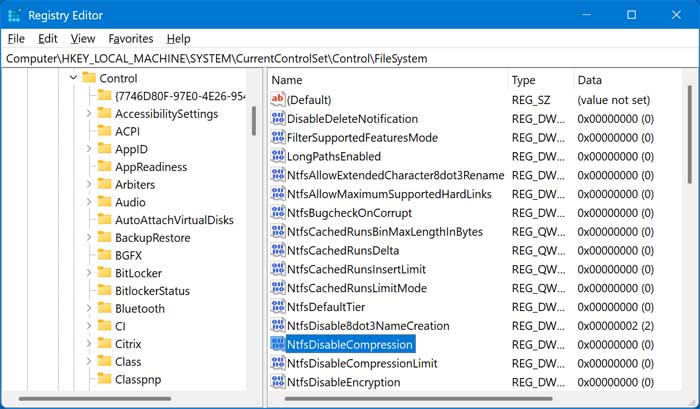Click icon beside NtfsAllowExtendedCharacter8dot3Rename
Image resolution: width=700 pixels, height=409 pixels.
tap(278, 175)
